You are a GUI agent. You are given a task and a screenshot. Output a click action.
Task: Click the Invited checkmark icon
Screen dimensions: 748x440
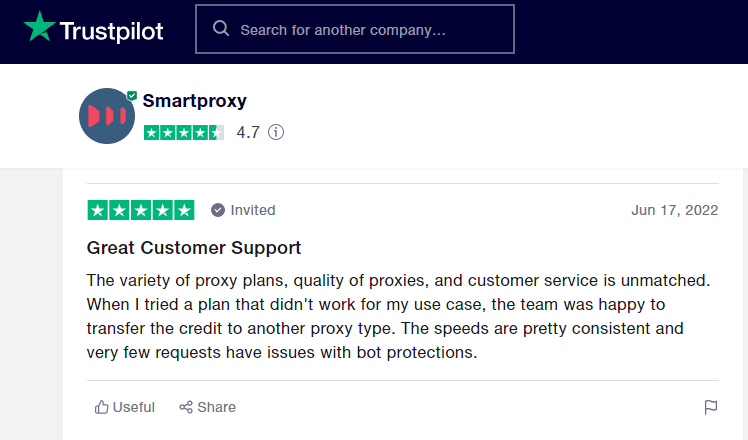pyautogui.click(x=218, y=210)
